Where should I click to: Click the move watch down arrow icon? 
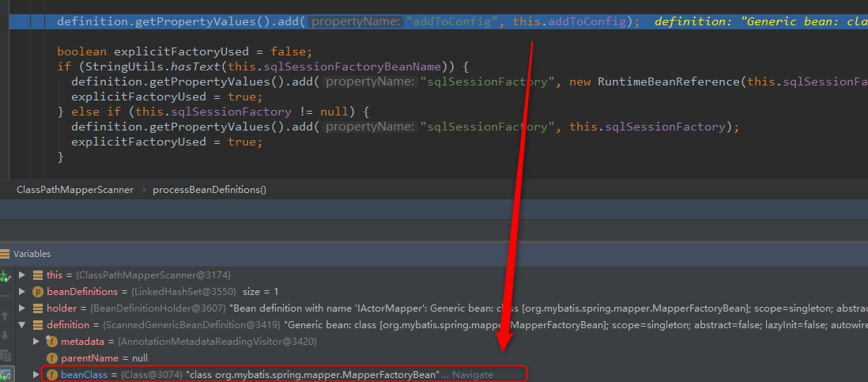(5, 335)
